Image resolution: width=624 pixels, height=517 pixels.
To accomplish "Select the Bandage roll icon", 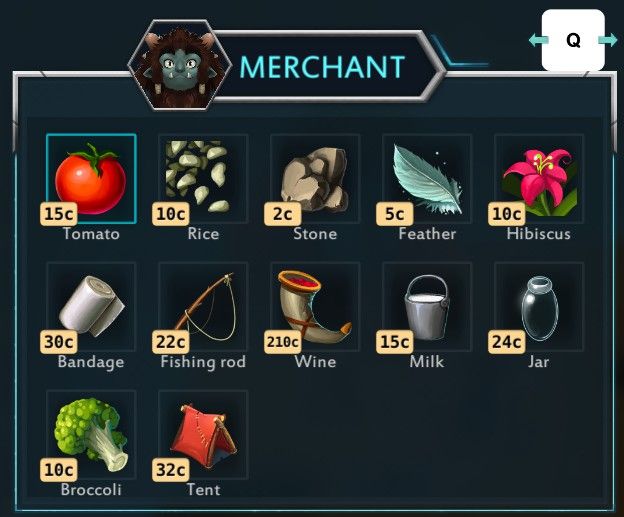I will pos(91,307).
